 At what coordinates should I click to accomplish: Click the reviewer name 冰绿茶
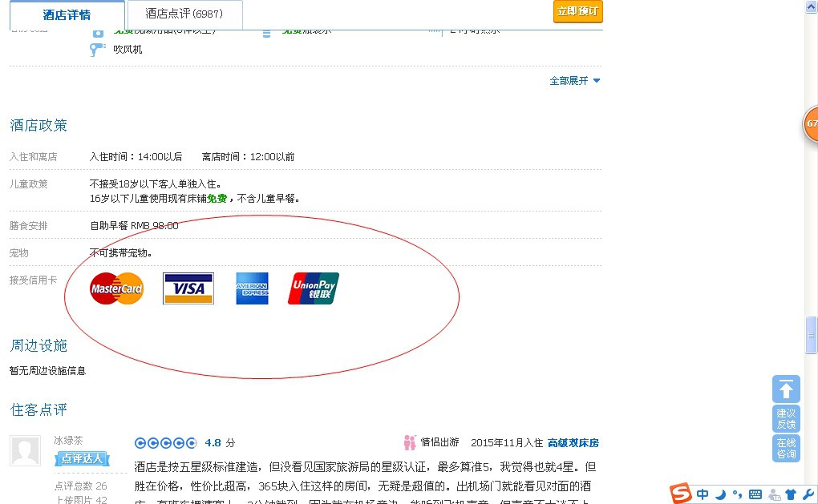(x=68, y=441)
